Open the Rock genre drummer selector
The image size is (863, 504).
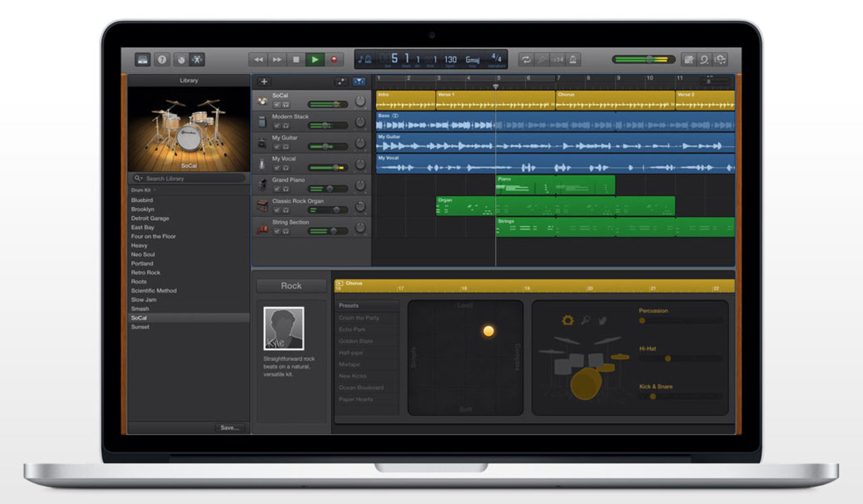291,286
